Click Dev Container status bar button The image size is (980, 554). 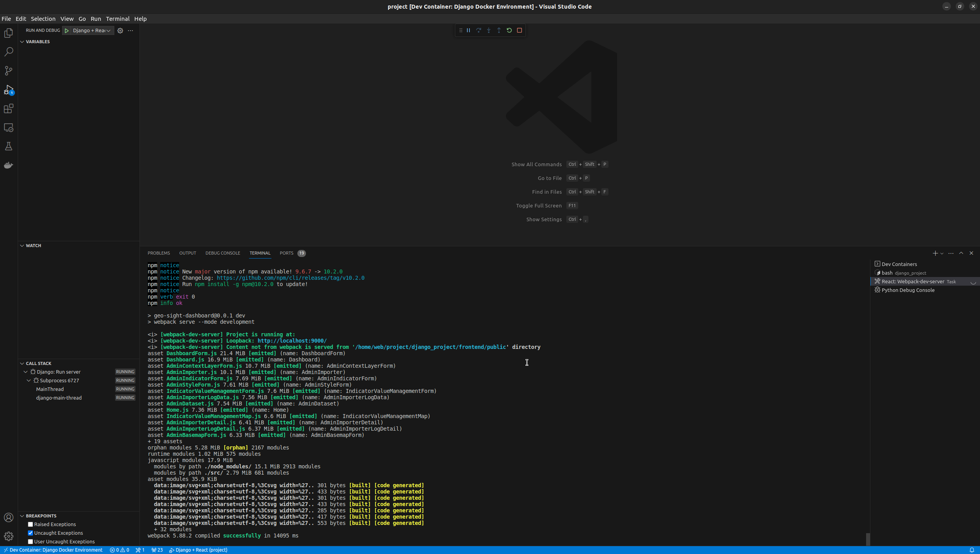[53, 550]
